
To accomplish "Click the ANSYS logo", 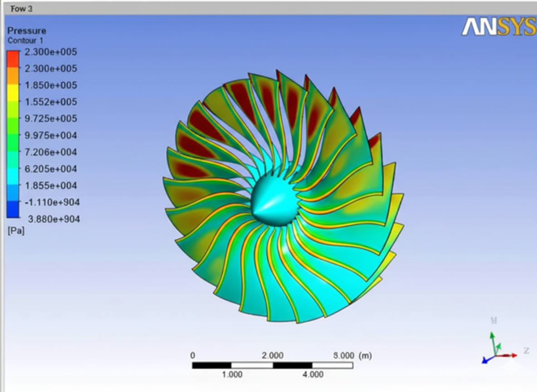I will coord(497,27).
